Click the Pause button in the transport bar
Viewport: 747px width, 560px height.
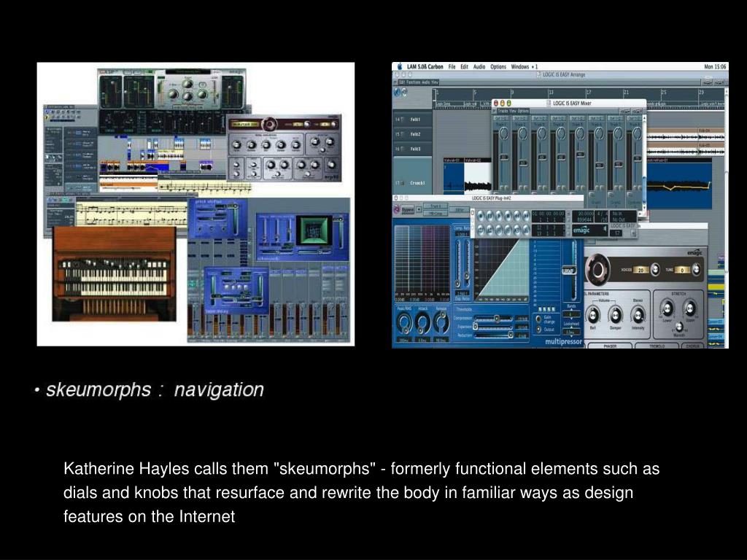click(489, 215)
